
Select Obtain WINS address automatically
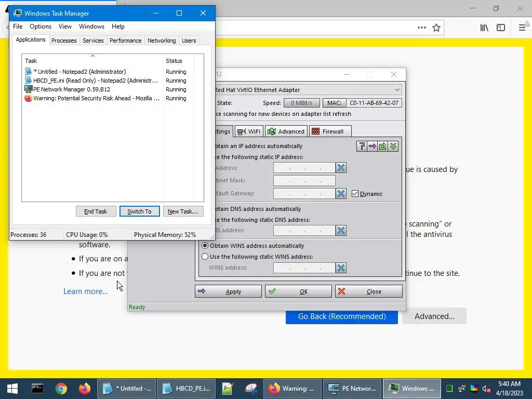(205, 245)
